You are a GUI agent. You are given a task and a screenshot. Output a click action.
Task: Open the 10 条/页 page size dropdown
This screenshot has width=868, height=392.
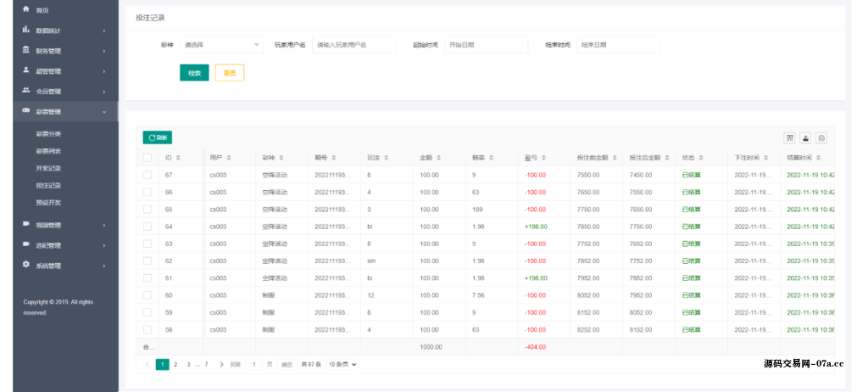(x=342, y=364)
